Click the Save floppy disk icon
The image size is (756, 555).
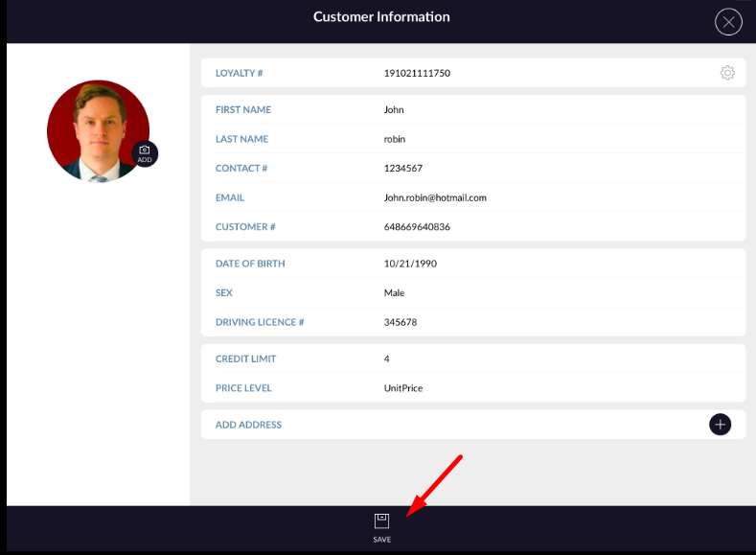coord(381,520)
